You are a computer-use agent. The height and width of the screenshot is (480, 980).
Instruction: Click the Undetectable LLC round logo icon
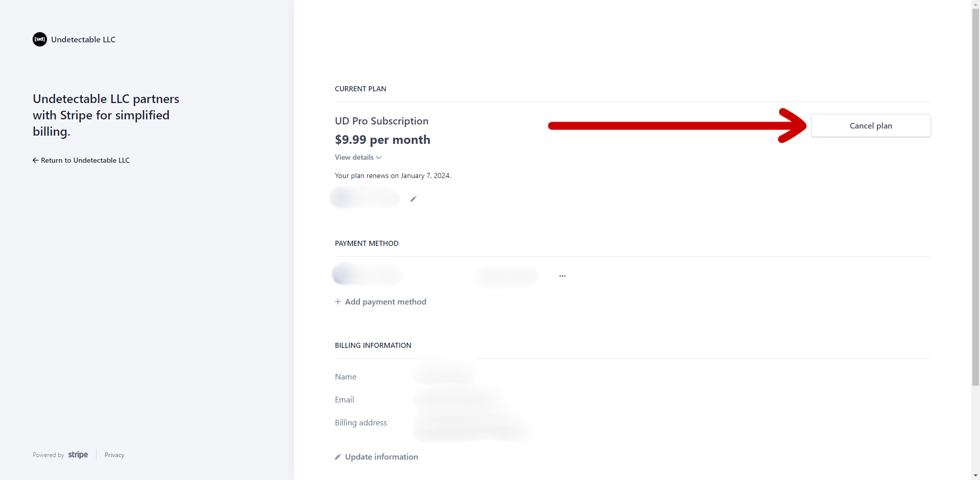[x=40, y=39]
